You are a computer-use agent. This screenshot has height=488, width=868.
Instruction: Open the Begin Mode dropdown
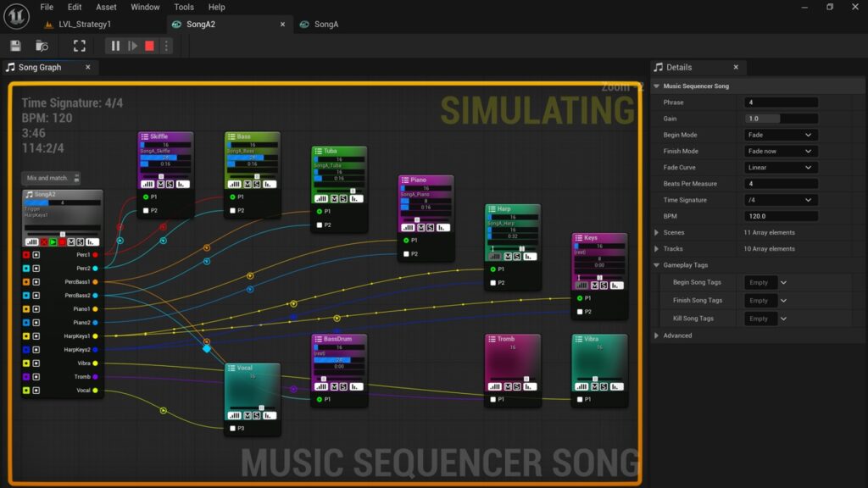point(781,135)
